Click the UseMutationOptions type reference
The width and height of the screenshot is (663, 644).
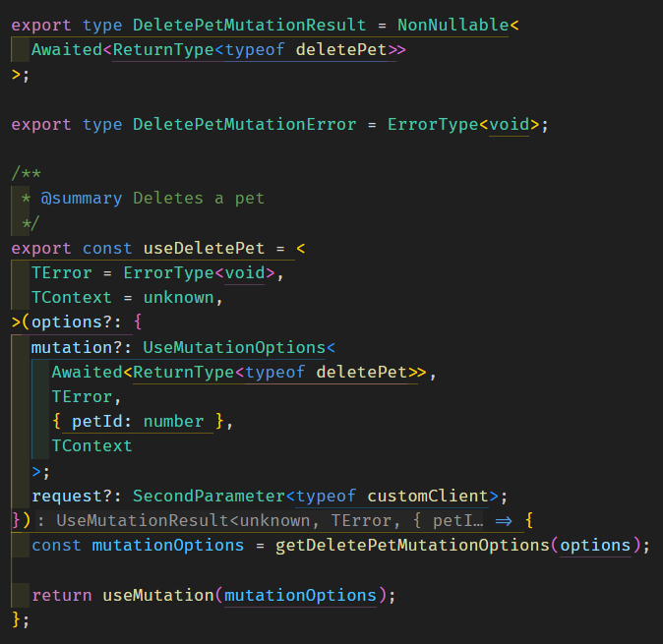coord(234,347)
